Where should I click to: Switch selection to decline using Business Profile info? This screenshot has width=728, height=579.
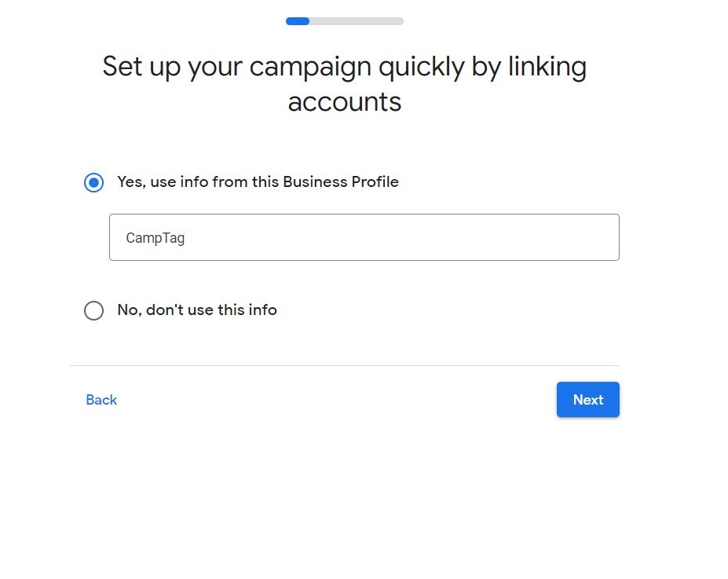coord(93,310)
